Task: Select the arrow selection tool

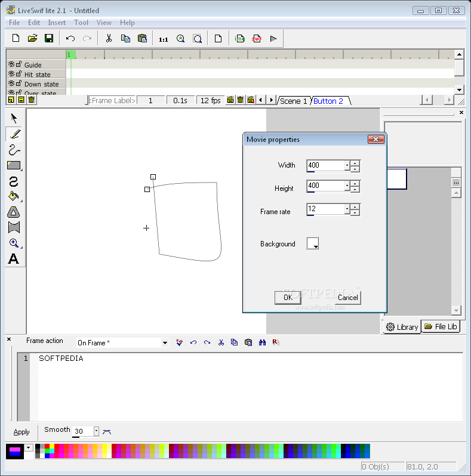Action: 14,118
